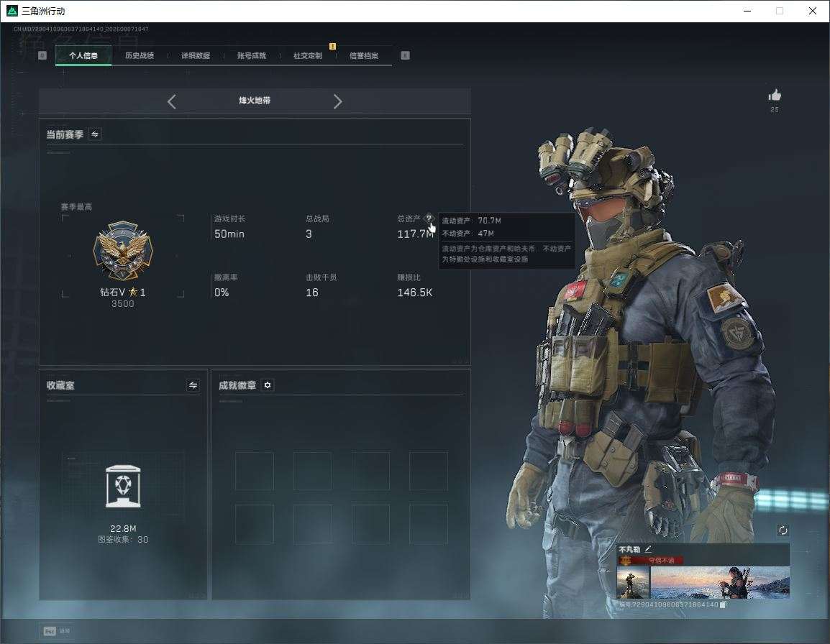
Task: Click the yellow notification badge above 社交定制
Action: (332, 46)
